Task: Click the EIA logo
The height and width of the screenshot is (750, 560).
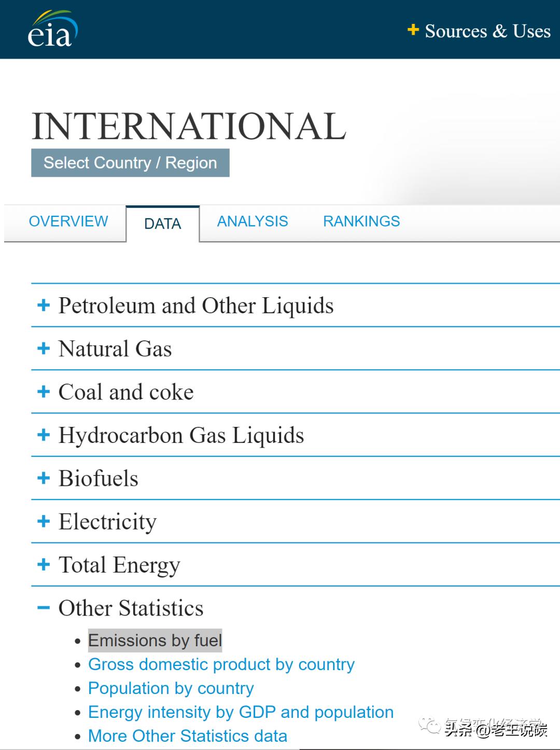Action: pyautogui.click(x=52, y=29)
